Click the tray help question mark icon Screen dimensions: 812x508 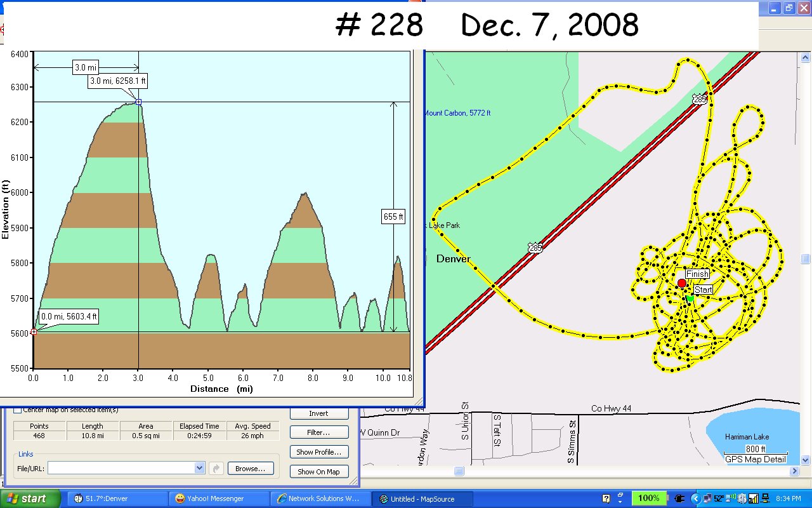[606, 498]
